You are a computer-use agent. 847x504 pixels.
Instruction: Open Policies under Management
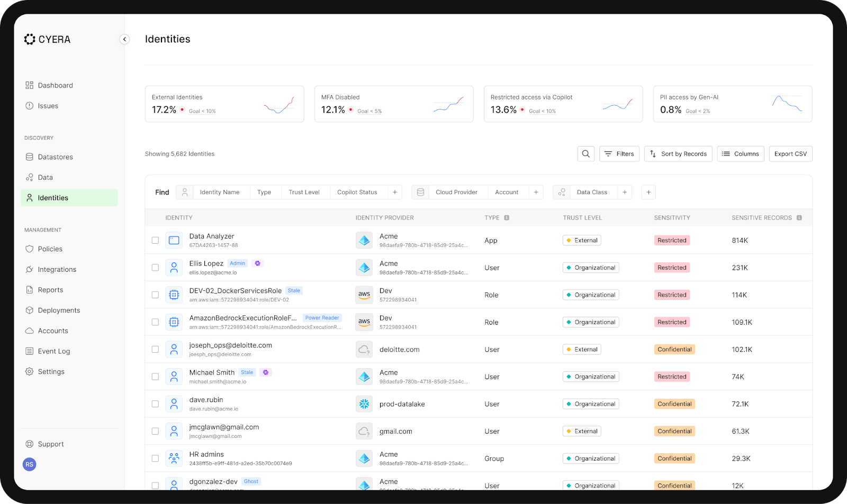coord(50,249)
